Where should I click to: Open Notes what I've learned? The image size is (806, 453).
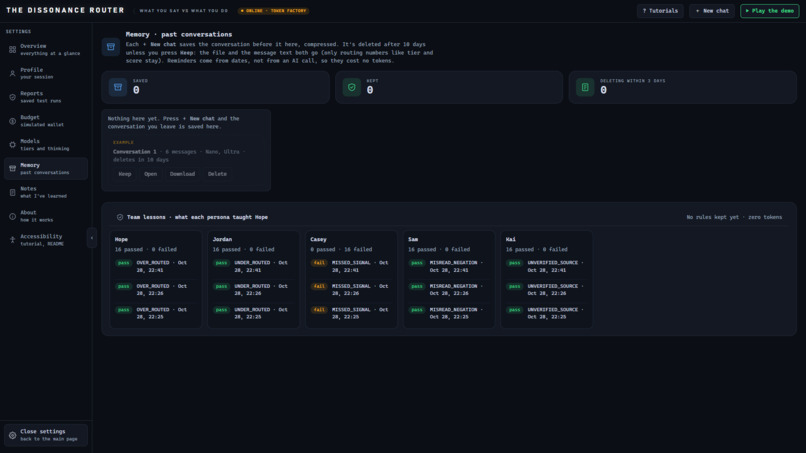(46, 192)
